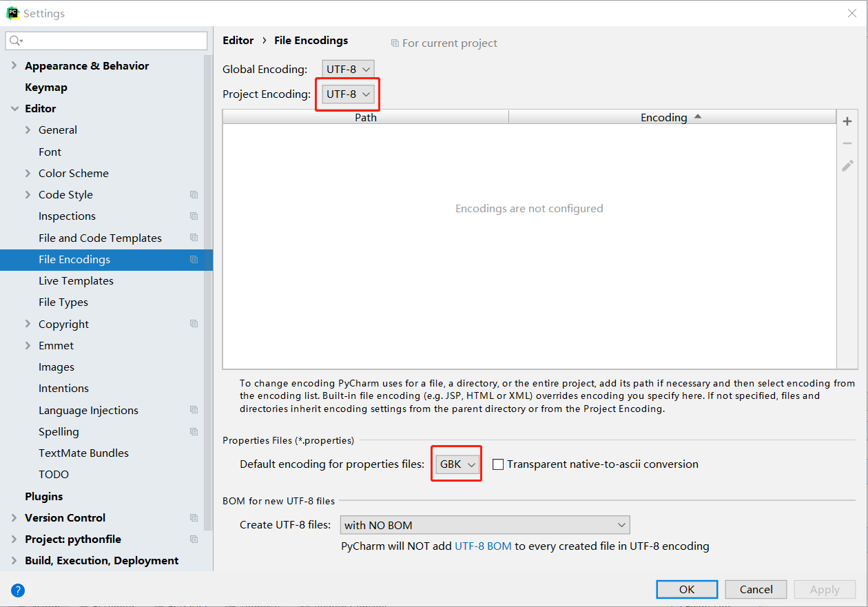Click project-level icon next to Code Style

click(x=194, y=195)
